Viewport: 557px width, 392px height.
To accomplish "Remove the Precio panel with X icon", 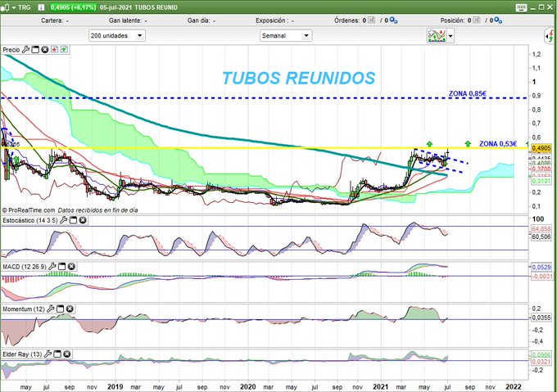I will 45,50.
